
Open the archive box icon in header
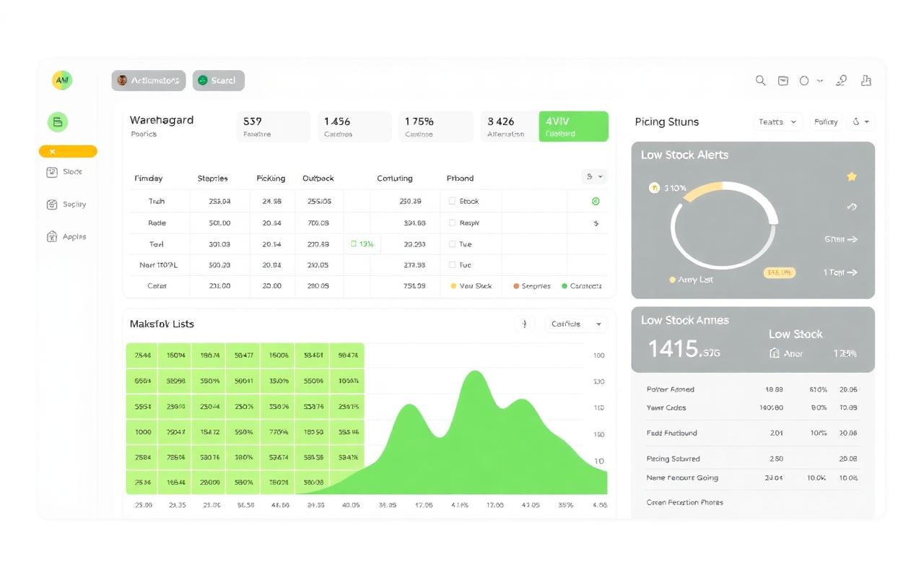[783, 81]
